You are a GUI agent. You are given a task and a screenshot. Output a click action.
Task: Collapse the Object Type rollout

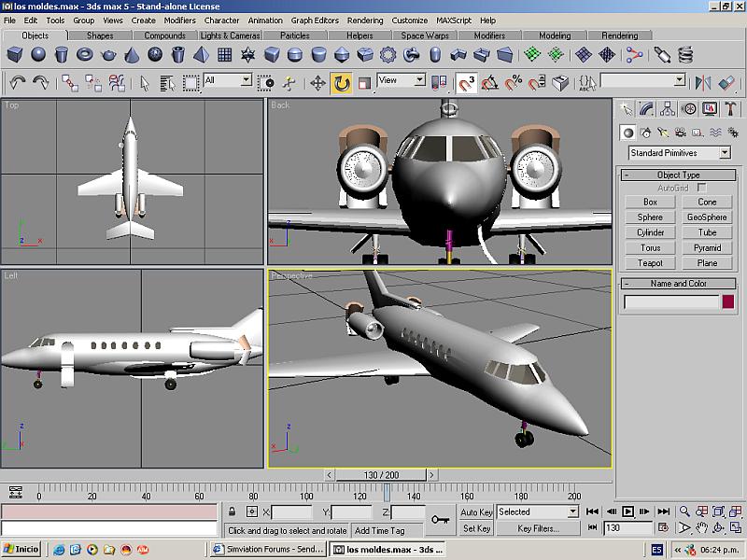[x=678, y=175]
